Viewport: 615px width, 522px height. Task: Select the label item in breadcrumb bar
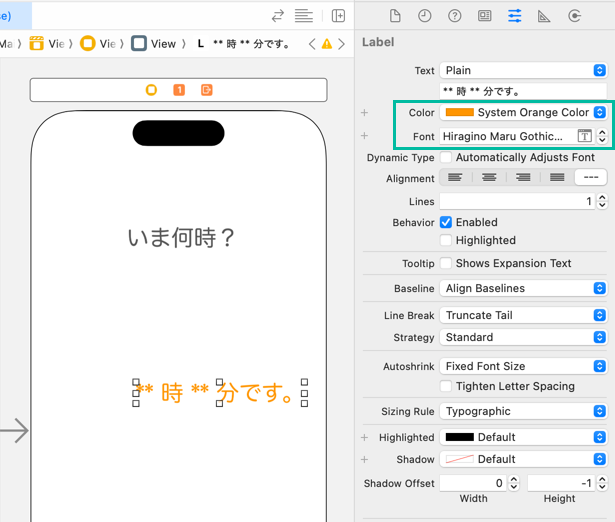[250, 44]
